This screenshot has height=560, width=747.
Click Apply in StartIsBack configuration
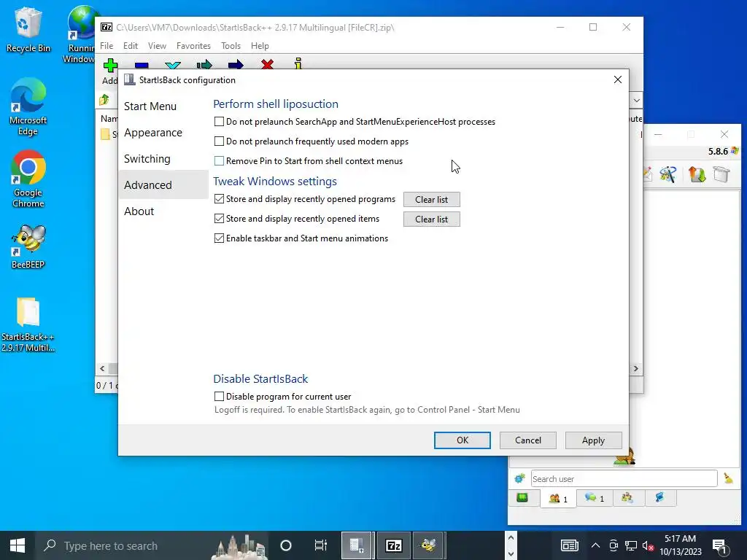pos(593,440)
